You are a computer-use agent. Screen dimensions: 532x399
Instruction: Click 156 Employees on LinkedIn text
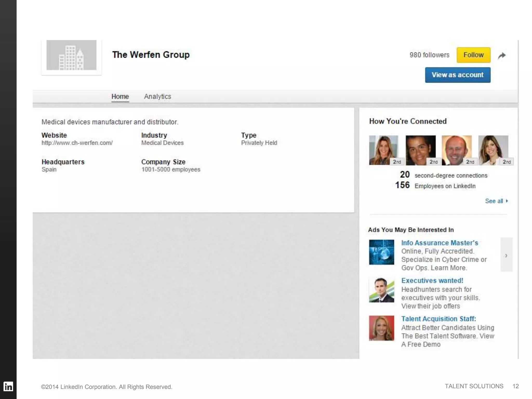(x=435, y=186)
